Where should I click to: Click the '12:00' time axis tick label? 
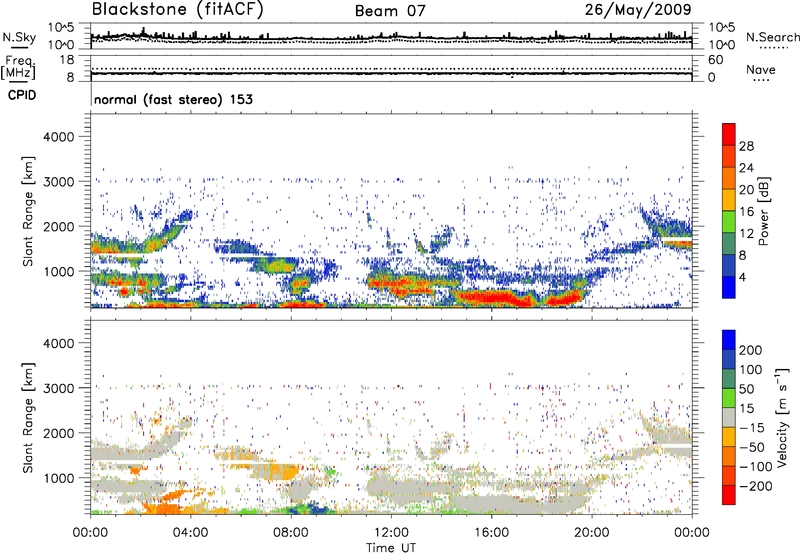tap(391, 533)
